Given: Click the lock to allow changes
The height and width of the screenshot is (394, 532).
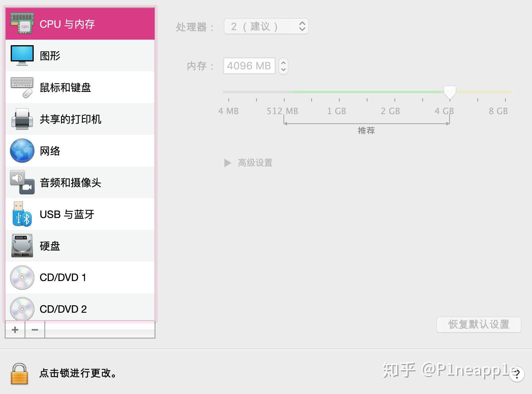Looking at the screenshot, I should coord(19,373).
